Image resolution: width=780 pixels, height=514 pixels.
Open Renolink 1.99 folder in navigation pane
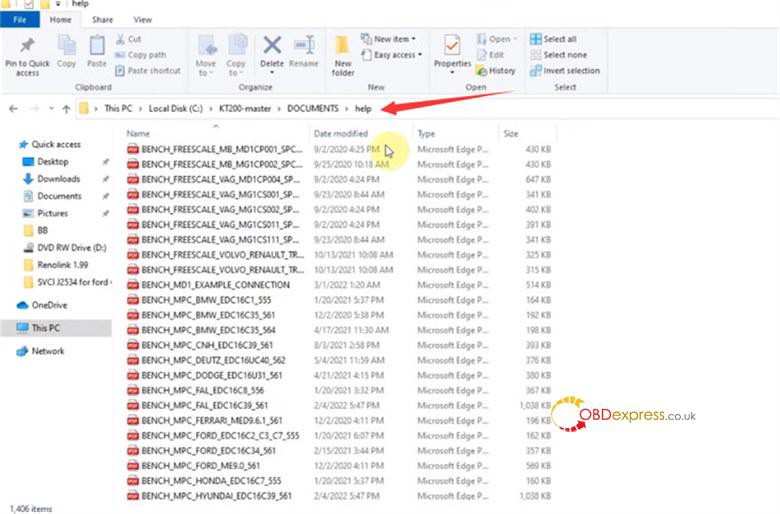click(56, 265)
